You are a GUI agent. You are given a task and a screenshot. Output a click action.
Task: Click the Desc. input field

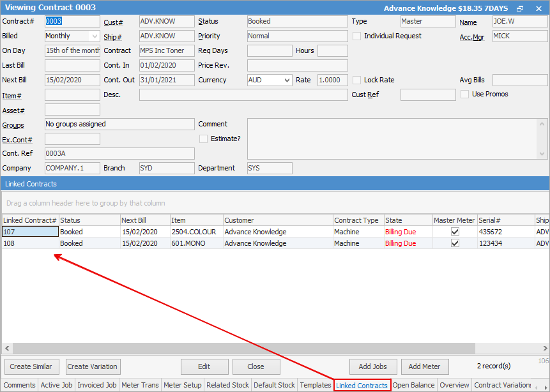pyautogui.click(x=243, y=95)
